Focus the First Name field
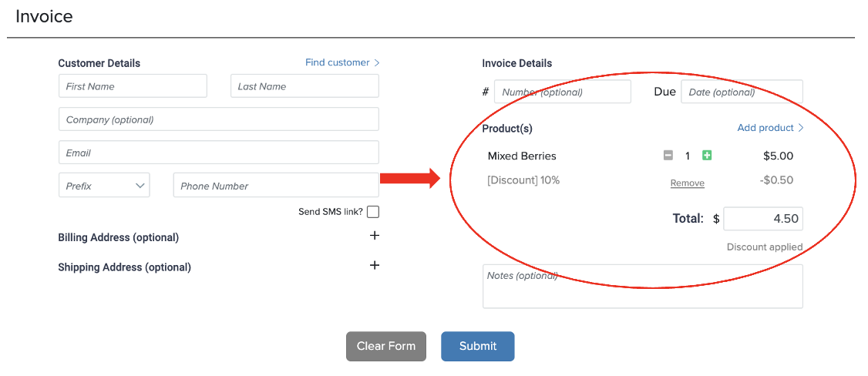The width and height of the screenshot is (868, 376). point(133,86)
